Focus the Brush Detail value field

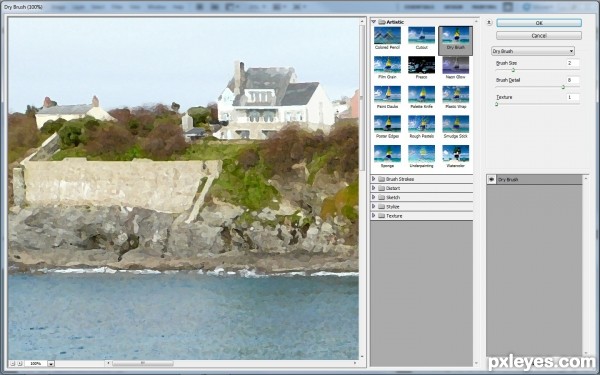click(x=573, y=80)
